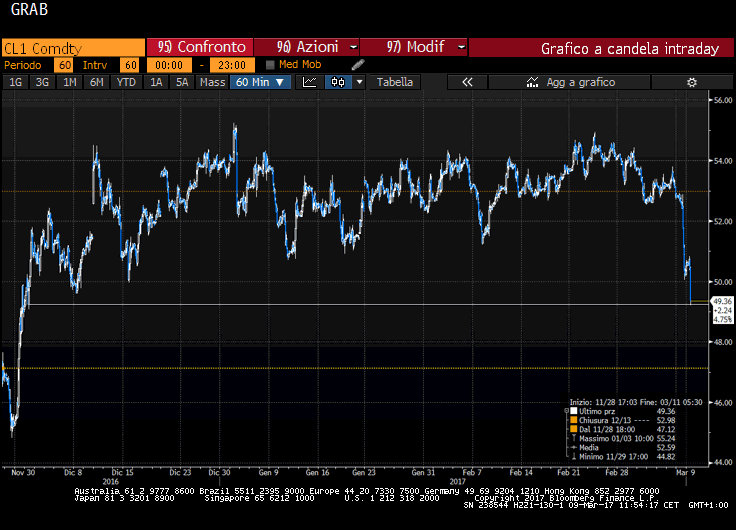Expand the Confronto dropdown menu

(x=247, y=47)
